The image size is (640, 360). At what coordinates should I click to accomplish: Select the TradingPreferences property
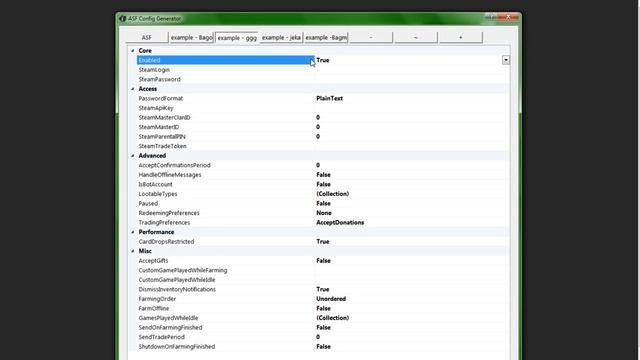(x=164, y=223)
